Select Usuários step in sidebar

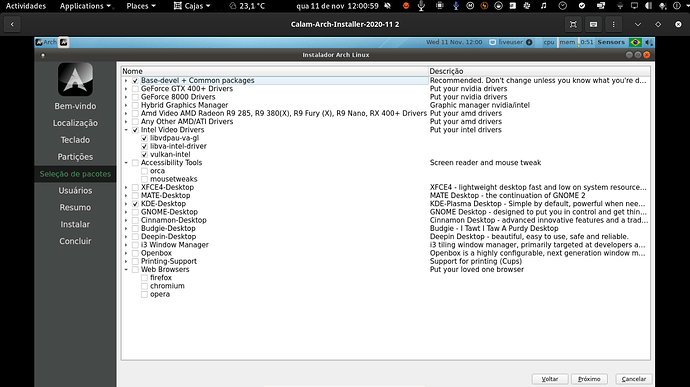(x=75, y=191)
